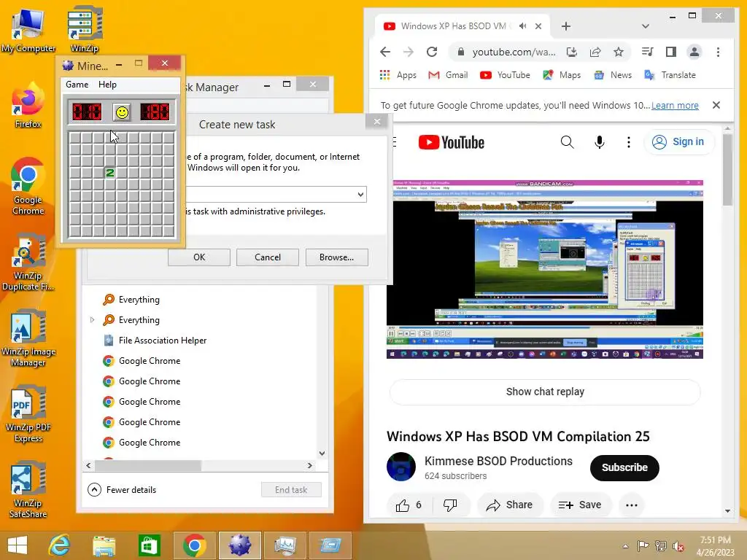Image resolution: width=747 pixels, height=560 pixels.
Task: Click the Learn more link
Action: coord(675,105)
